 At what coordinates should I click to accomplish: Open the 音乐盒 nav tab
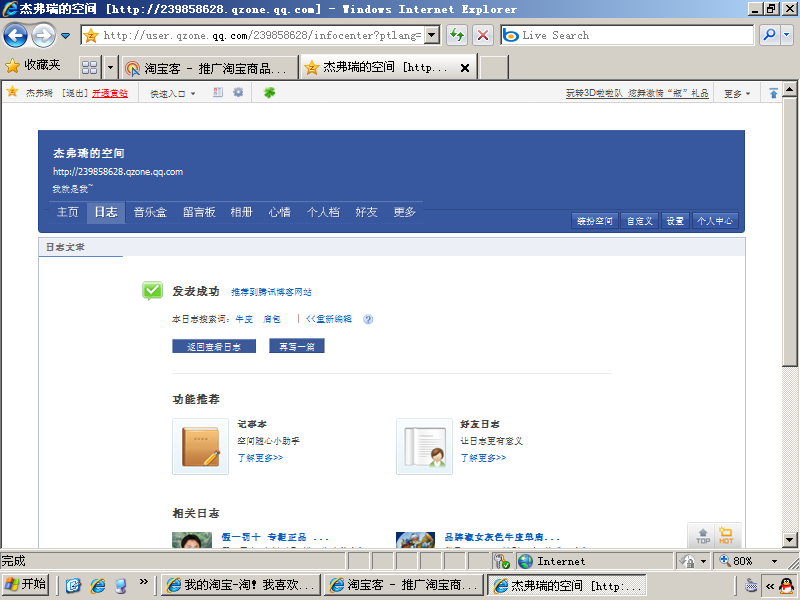150,212
